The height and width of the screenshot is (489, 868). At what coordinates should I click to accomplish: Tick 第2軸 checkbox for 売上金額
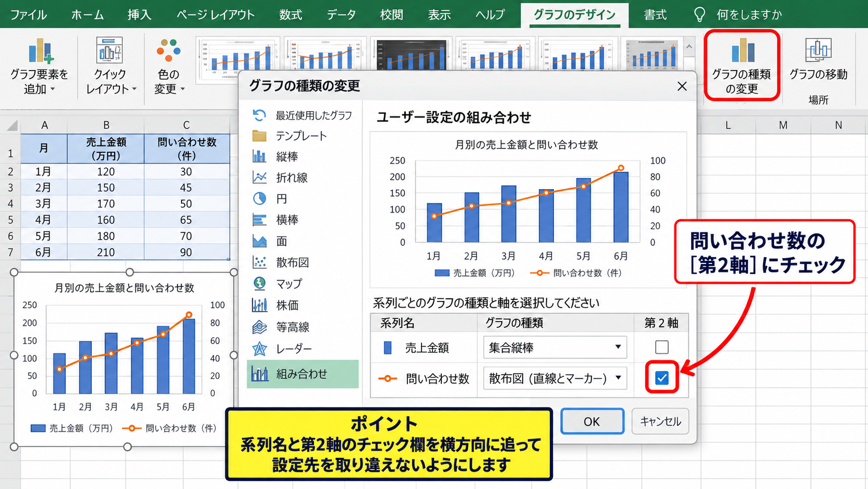pyautogui.click(x=662, y=347)
